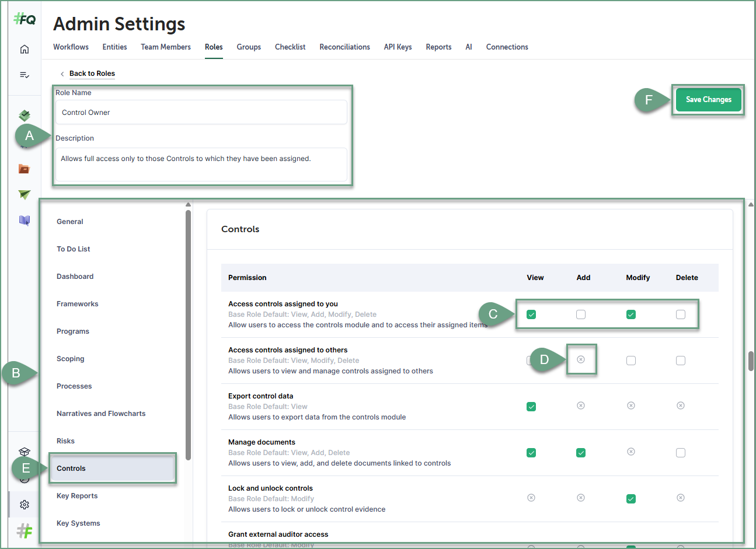Click the scroll up arrow of category list
Image resolution: width=756 pixels, height=549 pixels.
(x=188, y=205)
